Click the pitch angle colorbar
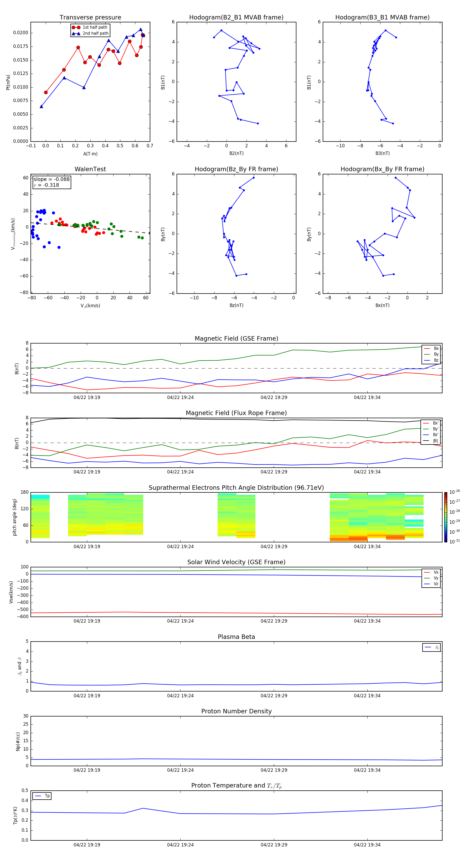This screenshot has height=868, width=473. [446, 517]
